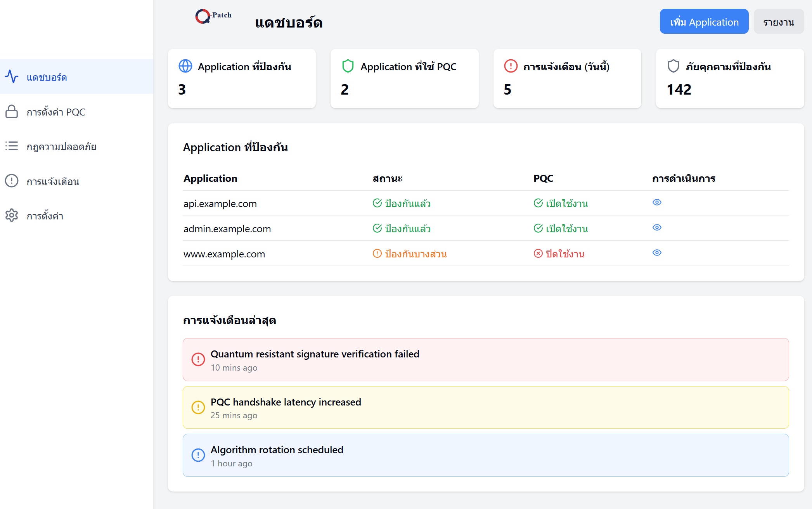Click the list icon for security rules

[x=12, y=146]
